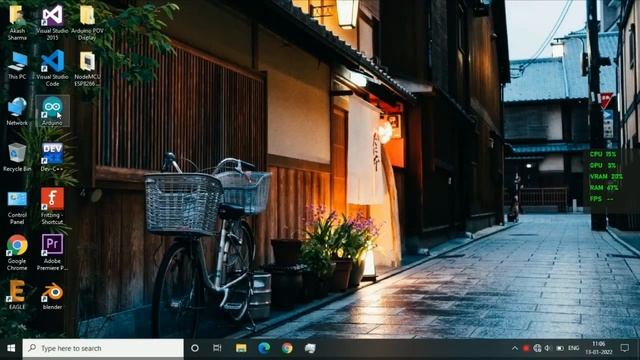Click the battery status tray icon
The height and width of the screenshot is (360, 640).
560,348
